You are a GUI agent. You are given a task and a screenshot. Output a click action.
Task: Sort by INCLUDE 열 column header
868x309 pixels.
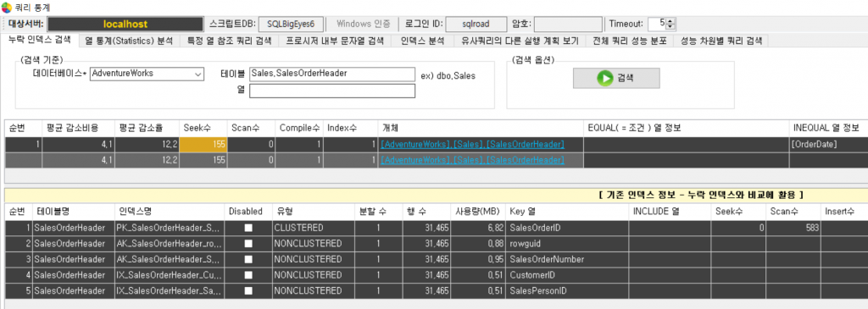[x=670, y=211]
